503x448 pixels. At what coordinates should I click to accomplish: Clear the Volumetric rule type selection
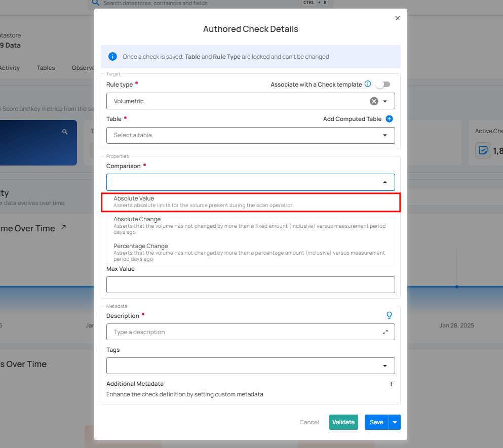point(374,101)
